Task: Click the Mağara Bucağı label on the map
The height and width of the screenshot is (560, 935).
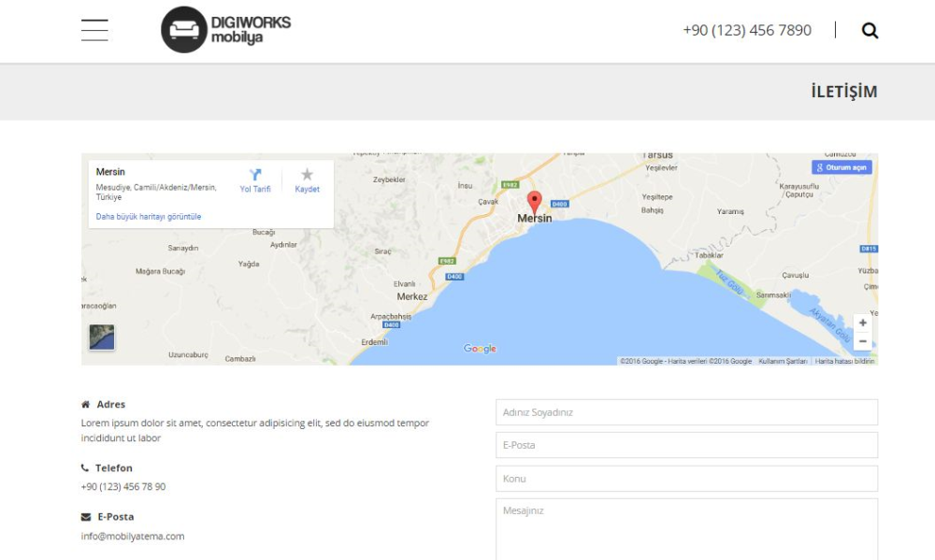Action: [x=161, y=271]
